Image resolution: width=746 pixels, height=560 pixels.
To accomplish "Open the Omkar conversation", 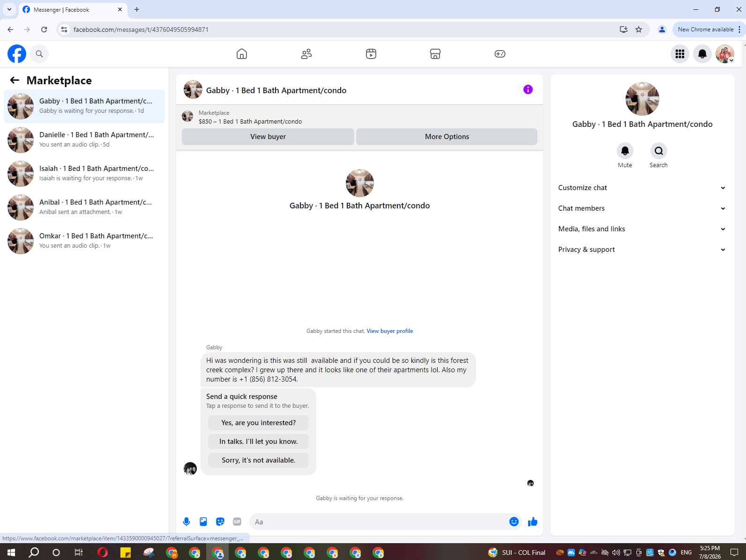I will [84, 241].
